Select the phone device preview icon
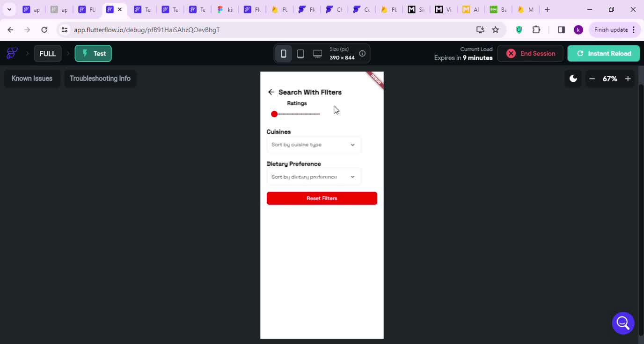Image resolution: width=644 pixels, height=344 pixels. click(283, 54)
